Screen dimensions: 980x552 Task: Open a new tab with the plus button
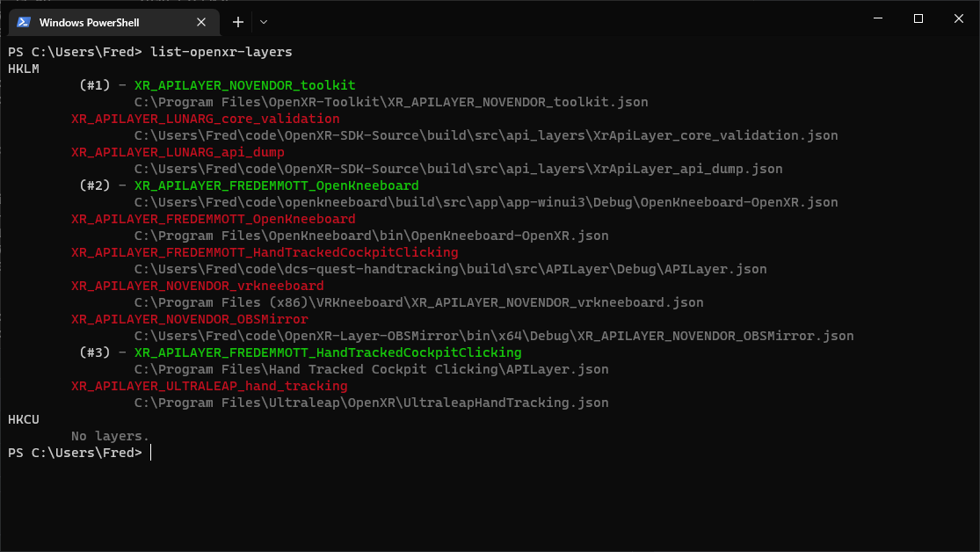click(x=238, y=22)
